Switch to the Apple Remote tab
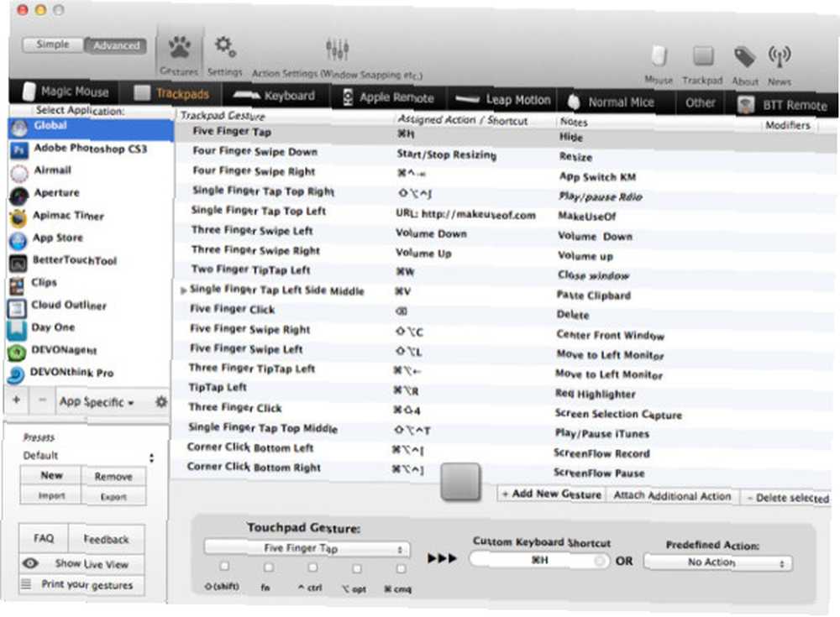The image size is (840, 617). point(388,97)
